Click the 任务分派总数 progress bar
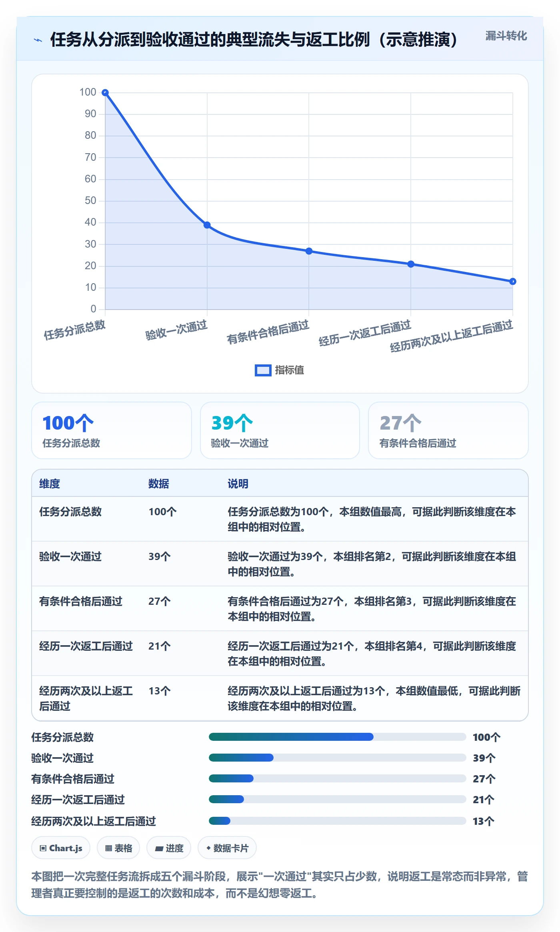 pos(338,737)
